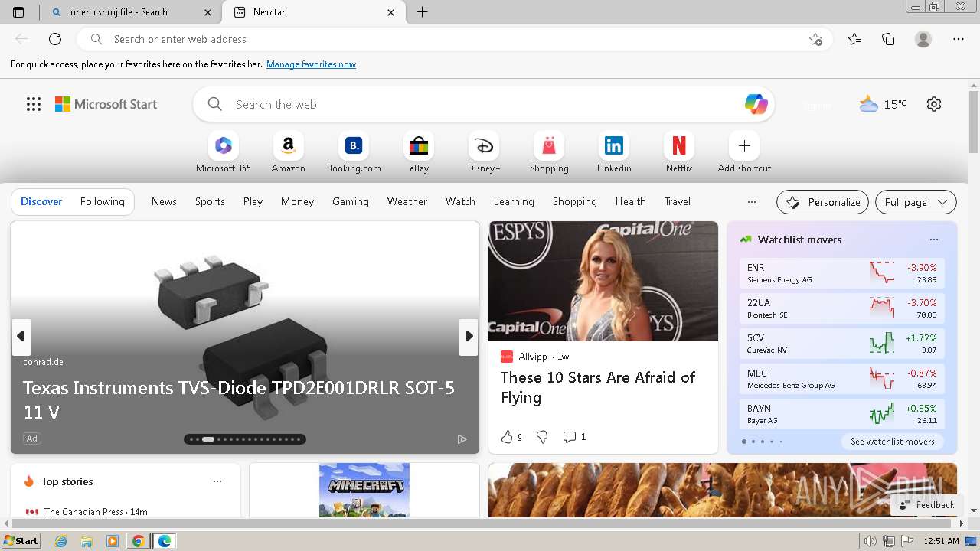The height and width of the screenshot is (551, 980).
Task: Open the Texas Instruments TVS-Diode ad headline
Action: pos(239,399)
